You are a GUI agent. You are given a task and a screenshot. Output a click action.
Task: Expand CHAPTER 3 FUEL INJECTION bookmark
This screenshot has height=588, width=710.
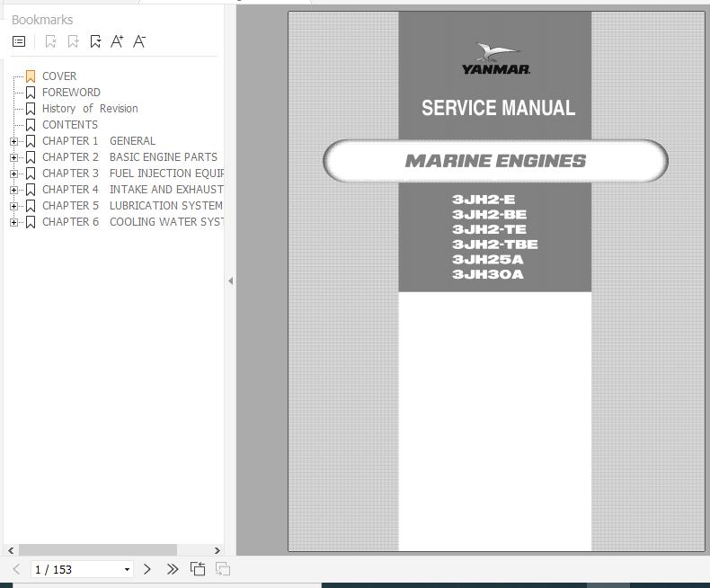[x=14, y=174]
